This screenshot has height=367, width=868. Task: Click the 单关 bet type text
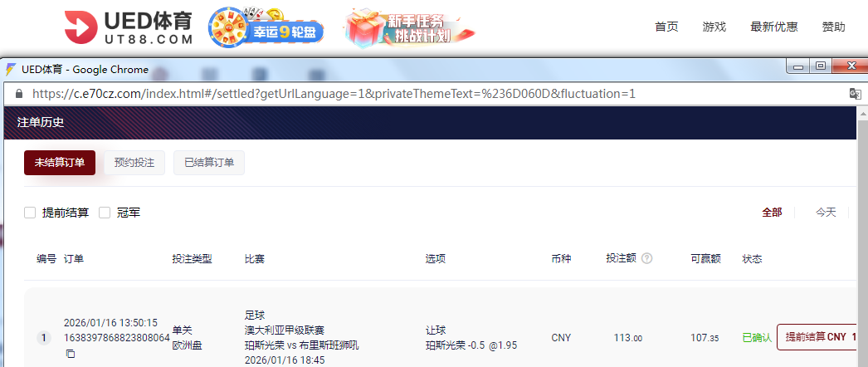pos(182,330)
